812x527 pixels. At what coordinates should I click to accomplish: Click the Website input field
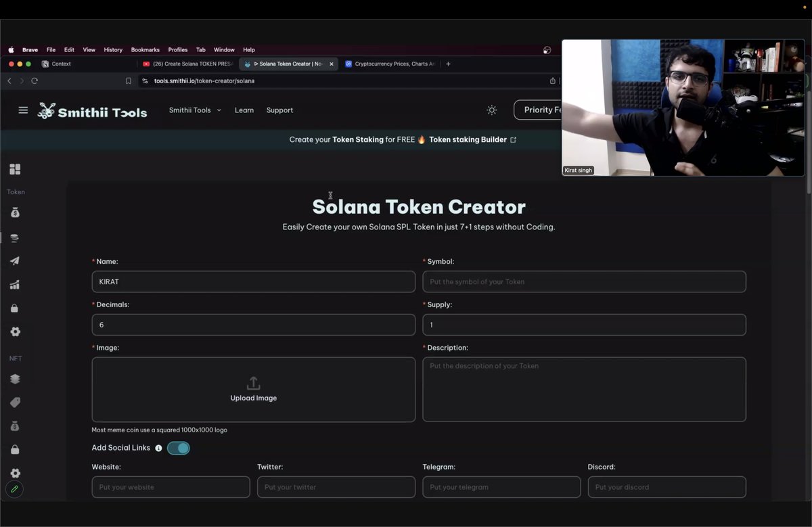point(171,487)
